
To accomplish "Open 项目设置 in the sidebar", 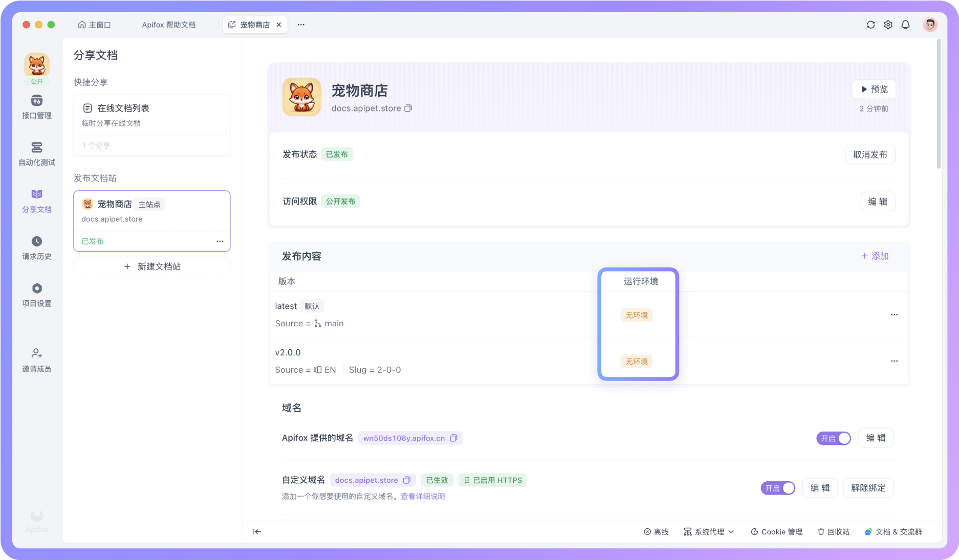I will [x=36, y=295].
